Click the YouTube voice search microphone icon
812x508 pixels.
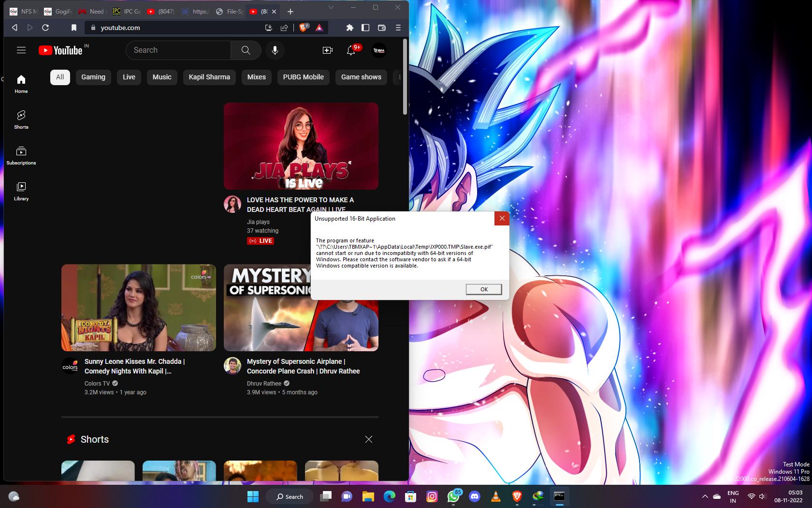275,50
